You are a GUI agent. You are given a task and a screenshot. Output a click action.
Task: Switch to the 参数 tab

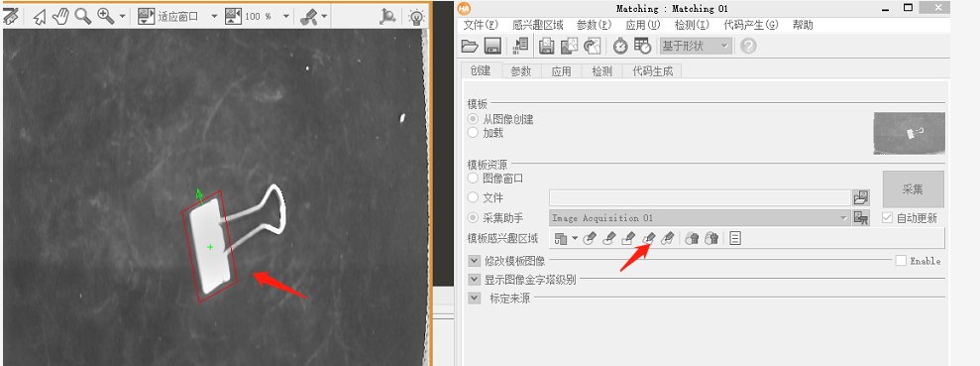point(521,71)
